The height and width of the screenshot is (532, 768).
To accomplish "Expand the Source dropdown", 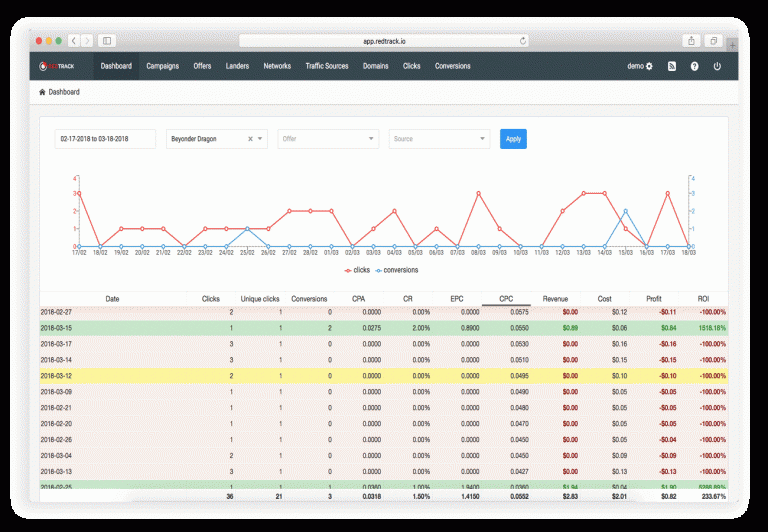I will (439, 139).
